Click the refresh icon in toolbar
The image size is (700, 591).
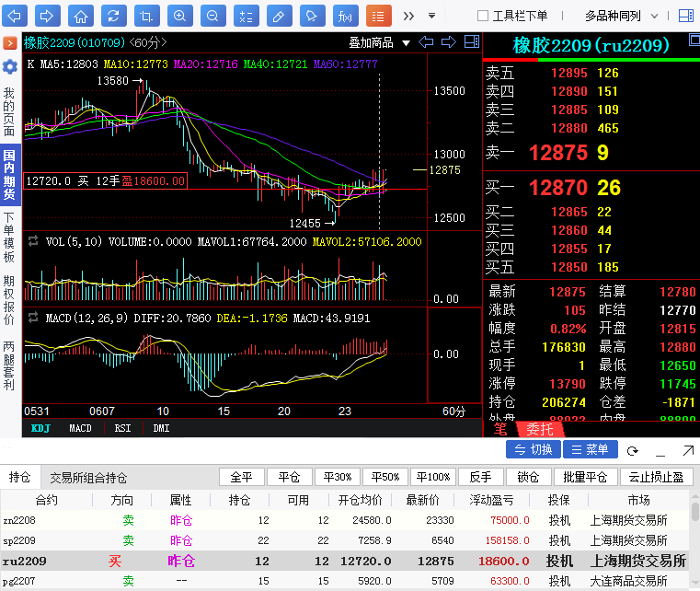click(x=112, y=16)
